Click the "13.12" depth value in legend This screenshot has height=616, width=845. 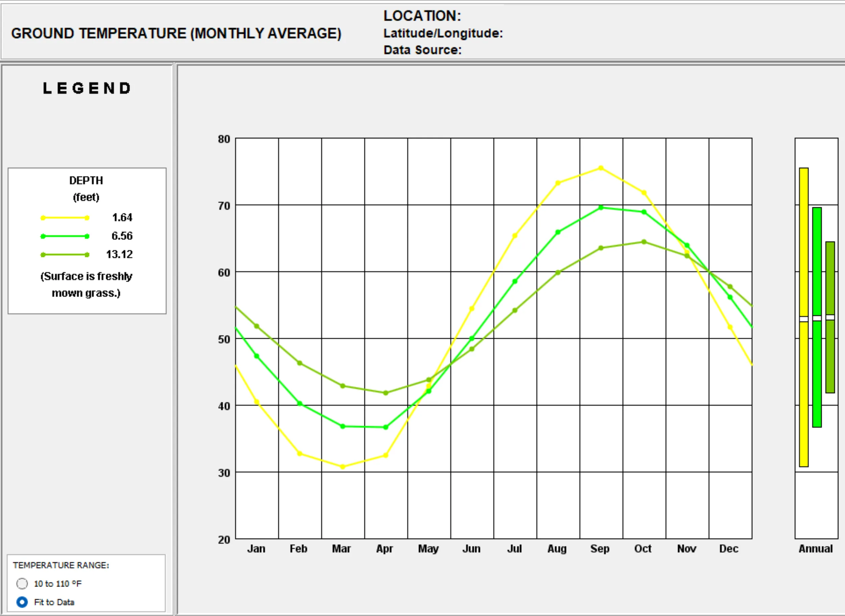[119, 254]
